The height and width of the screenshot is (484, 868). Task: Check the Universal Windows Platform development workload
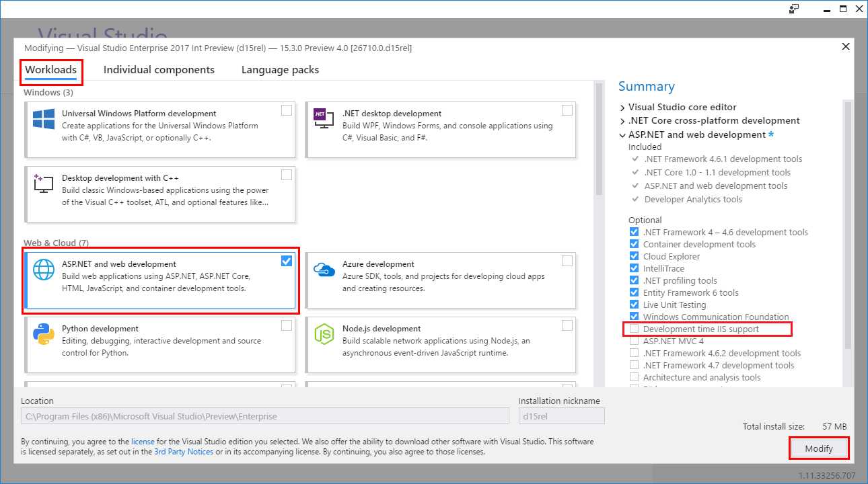click(287, 110)
